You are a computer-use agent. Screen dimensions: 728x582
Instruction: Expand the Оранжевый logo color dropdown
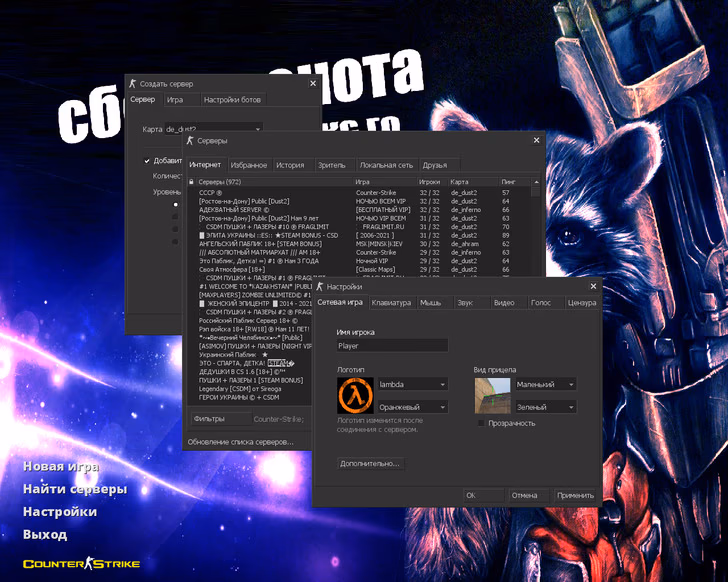412,407
